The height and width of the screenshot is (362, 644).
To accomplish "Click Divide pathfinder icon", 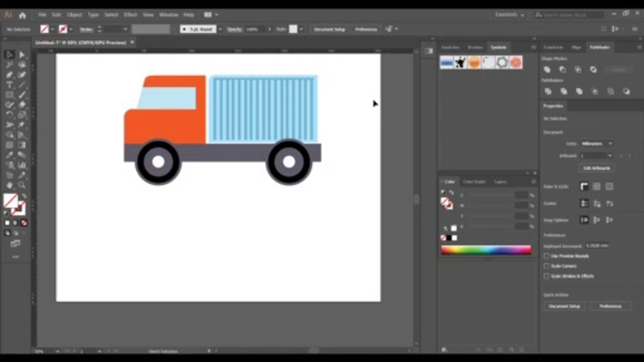I will pos(548,92).
